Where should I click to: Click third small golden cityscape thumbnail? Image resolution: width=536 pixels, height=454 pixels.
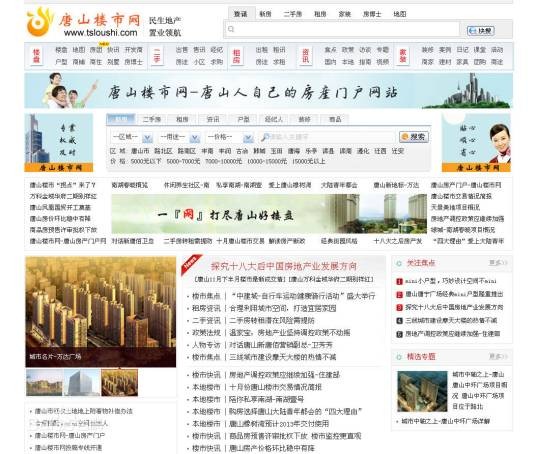tap(120, 383)
